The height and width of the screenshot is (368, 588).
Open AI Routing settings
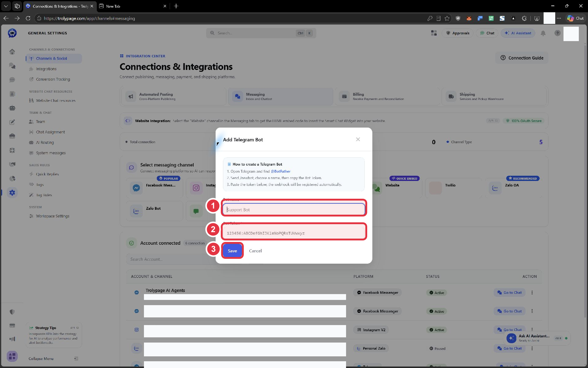click(x=45, y=143)
